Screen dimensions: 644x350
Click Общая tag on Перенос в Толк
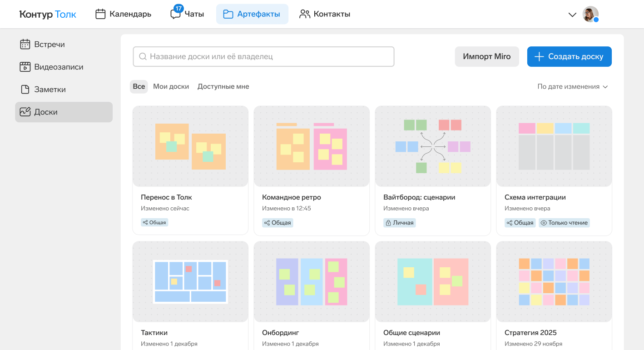click(x=154, y=223)
